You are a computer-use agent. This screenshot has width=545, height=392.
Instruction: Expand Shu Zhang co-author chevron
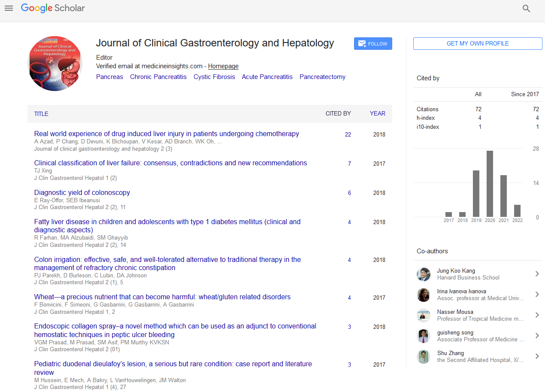(x=536, y=356)
